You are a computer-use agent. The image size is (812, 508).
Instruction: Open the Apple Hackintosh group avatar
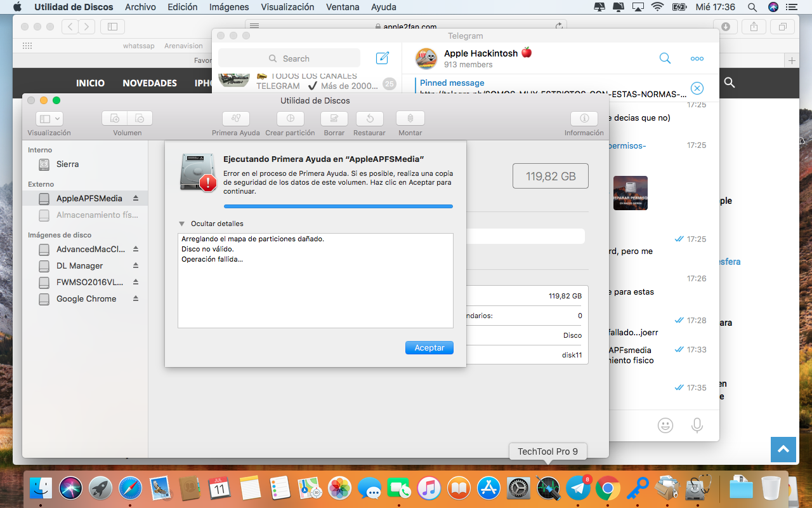(426, 58)
